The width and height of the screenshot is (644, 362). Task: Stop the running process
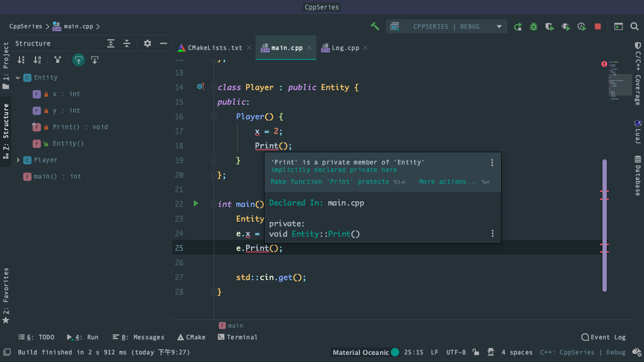pos(598,26)
